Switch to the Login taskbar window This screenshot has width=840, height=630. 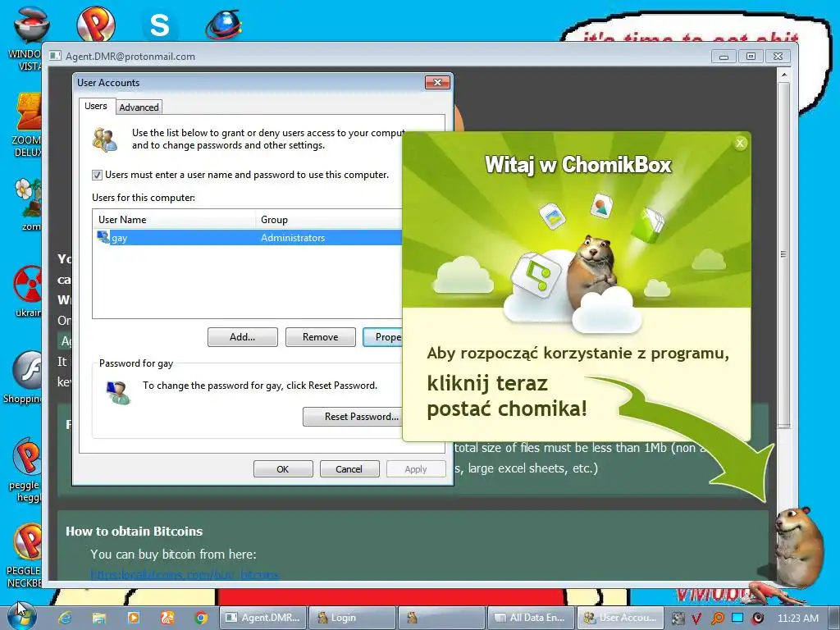pyautogui.click(x=353, y=618)
